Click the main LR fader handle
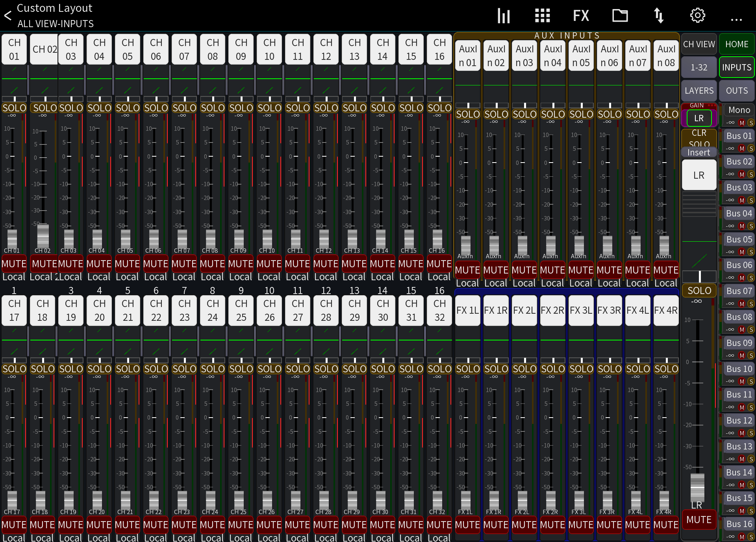 (x=697, y=487)
